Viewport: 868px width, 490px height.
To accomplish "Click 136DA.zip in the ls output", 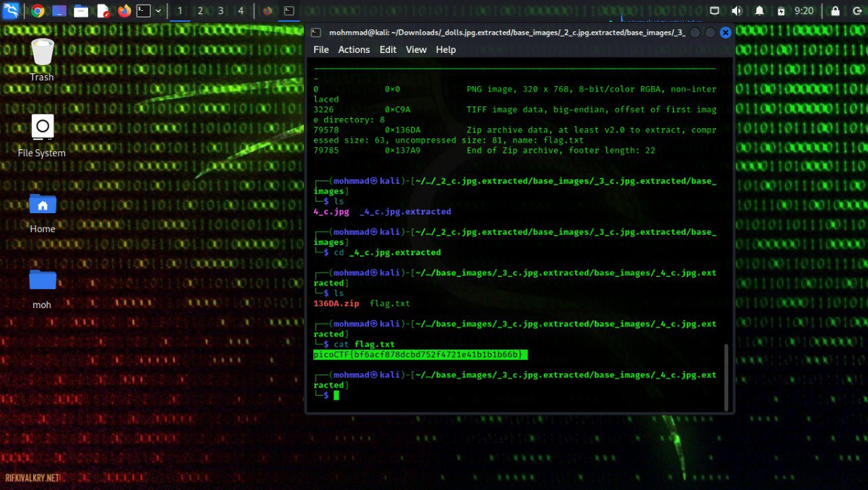I will pyautogui.click(x=336, y=303).
